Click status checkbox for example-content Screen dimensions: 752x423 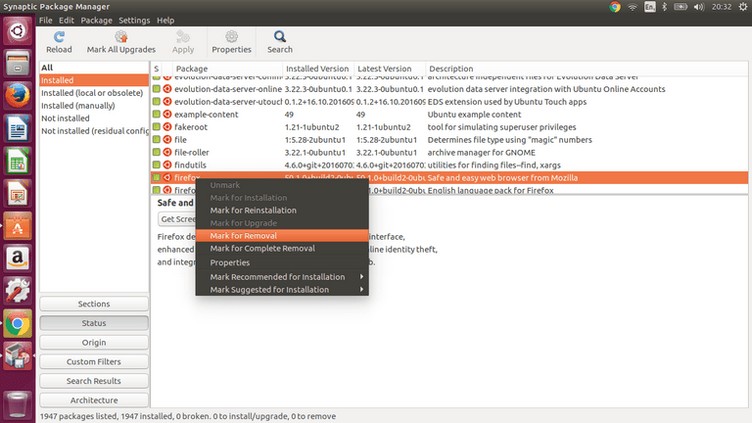[156, 114]
